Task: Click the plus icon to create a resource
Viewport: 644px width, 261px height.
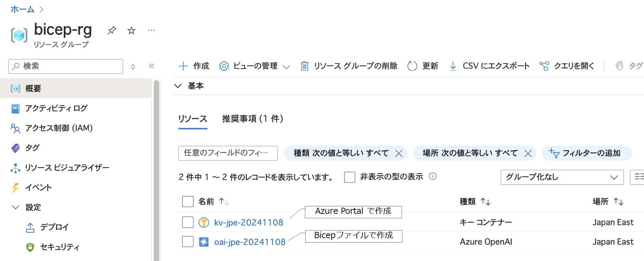Action: tap(183, 66)
